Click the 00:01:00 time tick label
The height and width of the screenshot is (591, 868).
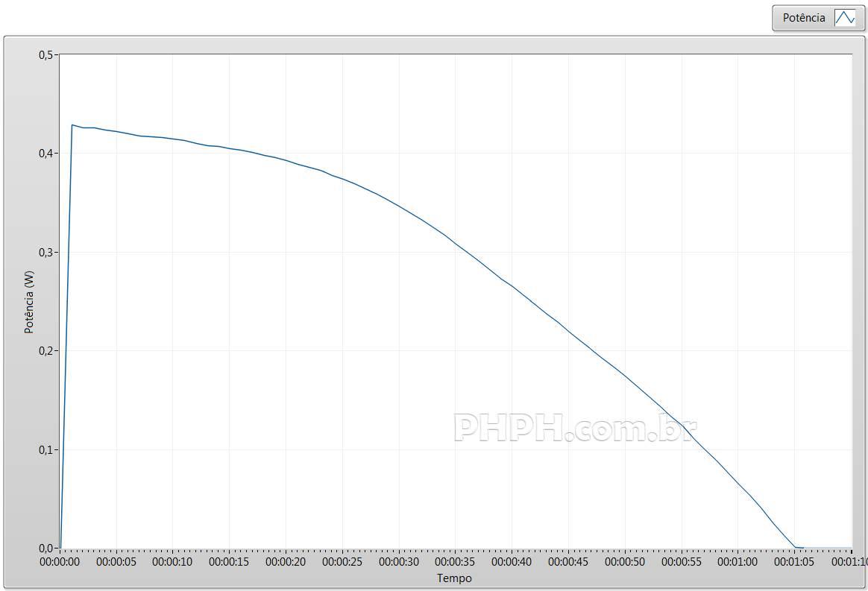pyautogui.click(x=738, y=562)
